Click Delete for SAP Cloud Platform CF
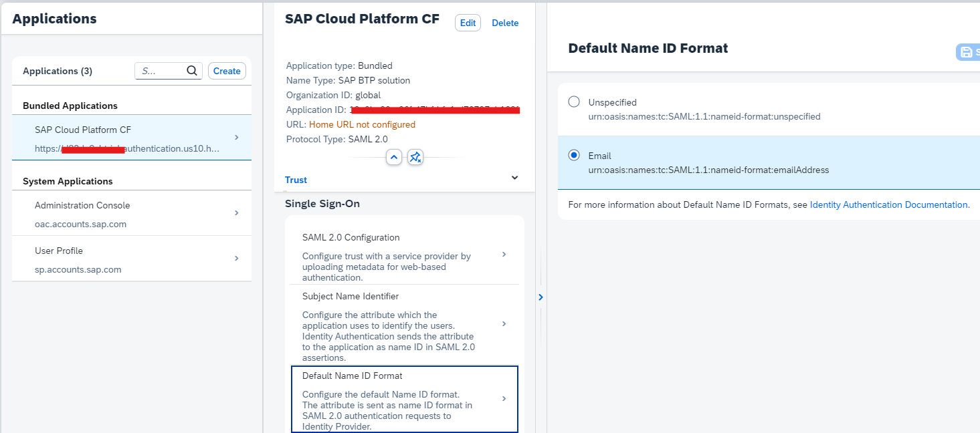This screenshot has height=433, width=980. pos(505,23)
